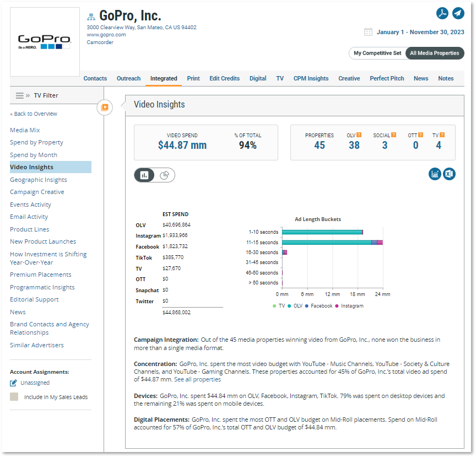Toggle Instagram series in chart legend
This screenshot has height=457, width=476.
coord(349,306)
